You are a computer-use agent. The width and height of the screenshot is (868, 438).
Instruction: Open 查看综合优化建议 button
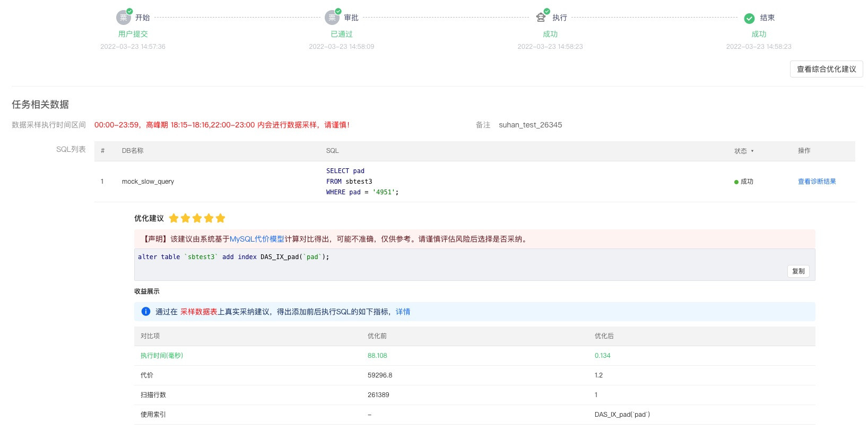[826, 69]
